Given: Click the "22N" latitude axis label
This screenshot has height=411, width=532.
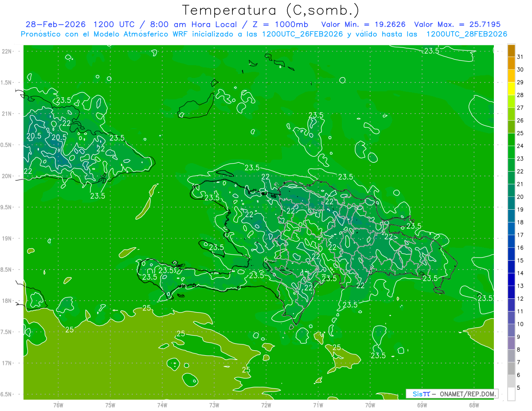Looking at the screenshot, I should 7,51.
